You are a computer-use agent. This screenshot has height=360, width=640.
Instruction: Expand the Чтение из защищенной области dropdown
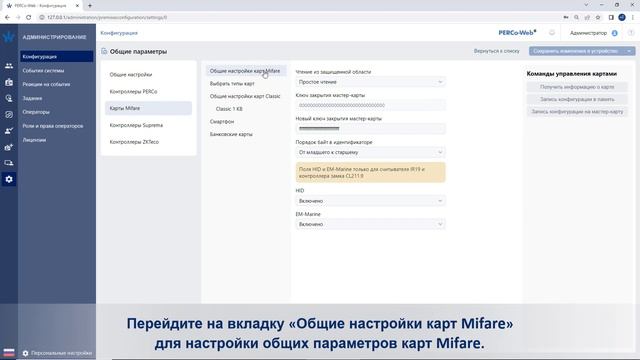point(370,82)
